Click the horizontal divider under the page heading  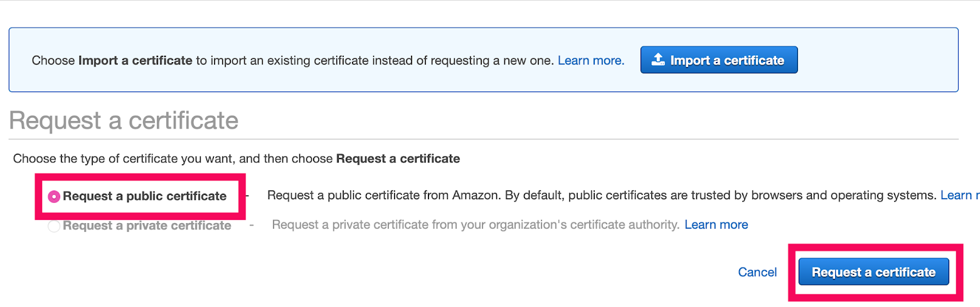(x=483, y=139)
